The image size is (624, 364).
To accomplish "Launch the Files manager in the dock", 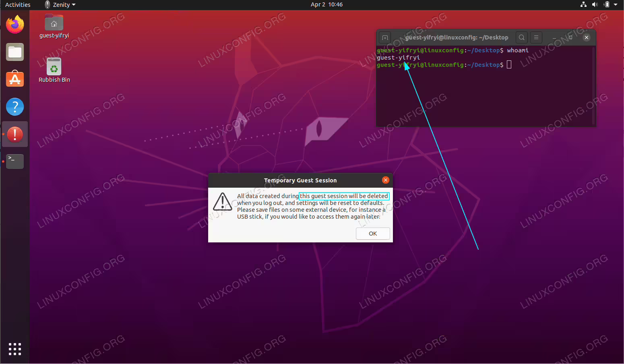I will click(15, 52).
